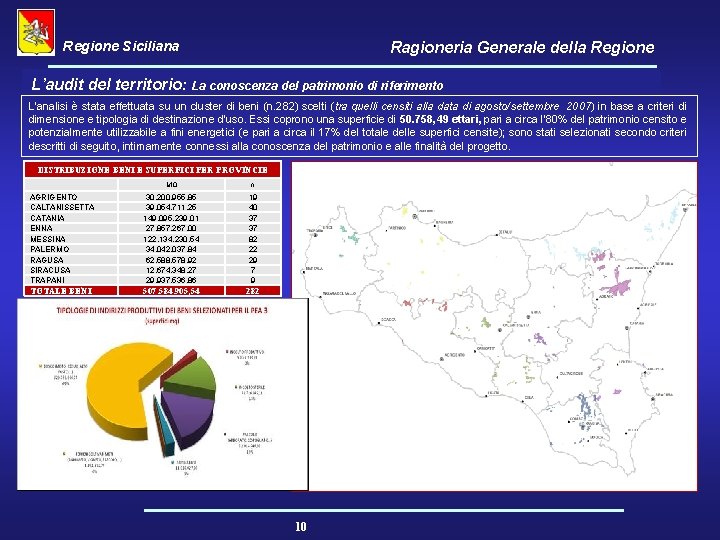
Task: Click the teal pie chart slice
Action: pos(164,429)
